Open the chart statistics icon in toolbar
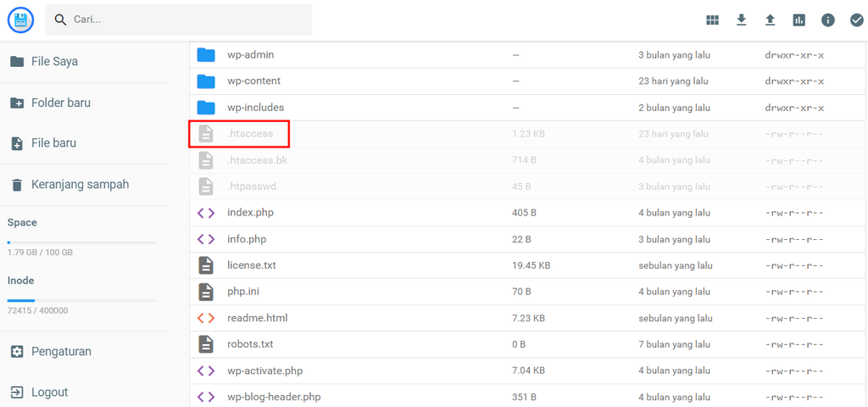Screen dimensions: 868x407 click(x=798, y=20)
